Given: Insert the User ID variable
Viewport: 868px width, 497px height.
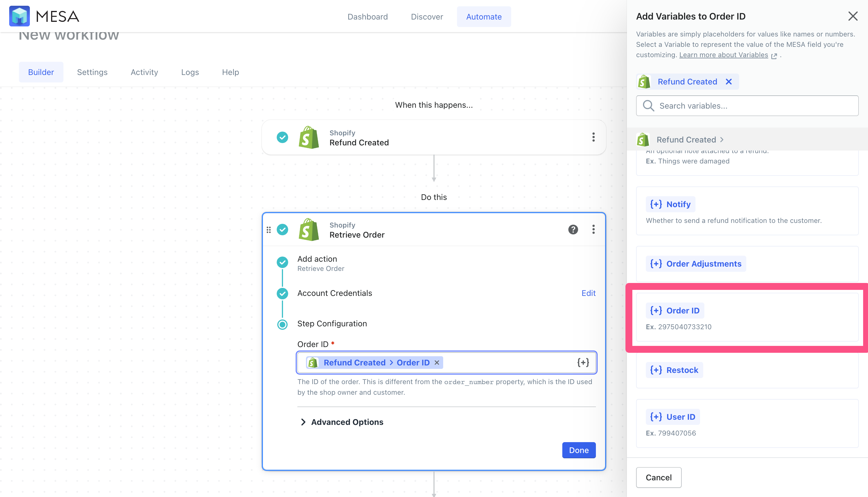Looking at the screenshot, I should pos(673,417).
